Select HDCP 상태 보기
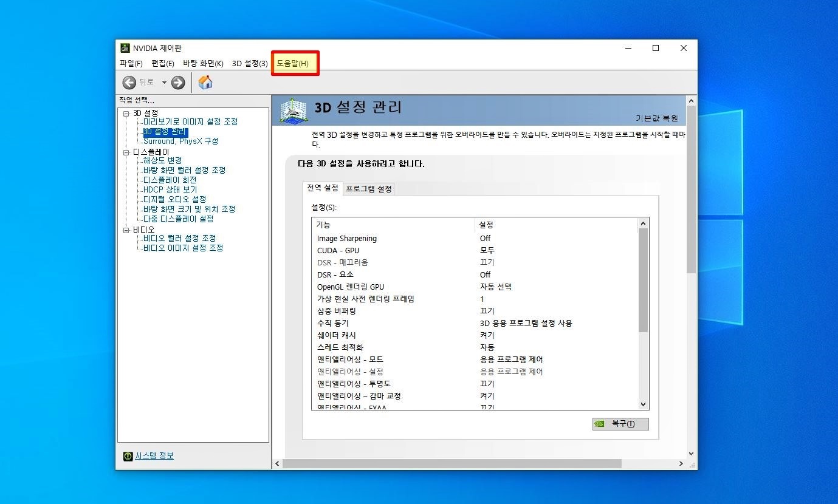Screen dimensions: 838x504 (170, 189)
